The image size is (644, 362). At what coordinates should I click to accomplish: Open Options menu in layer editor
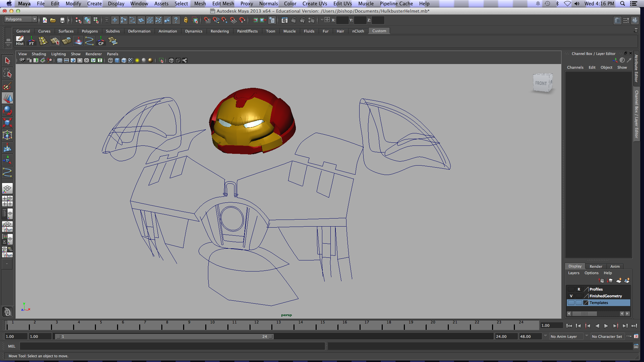tap(591, 273)
